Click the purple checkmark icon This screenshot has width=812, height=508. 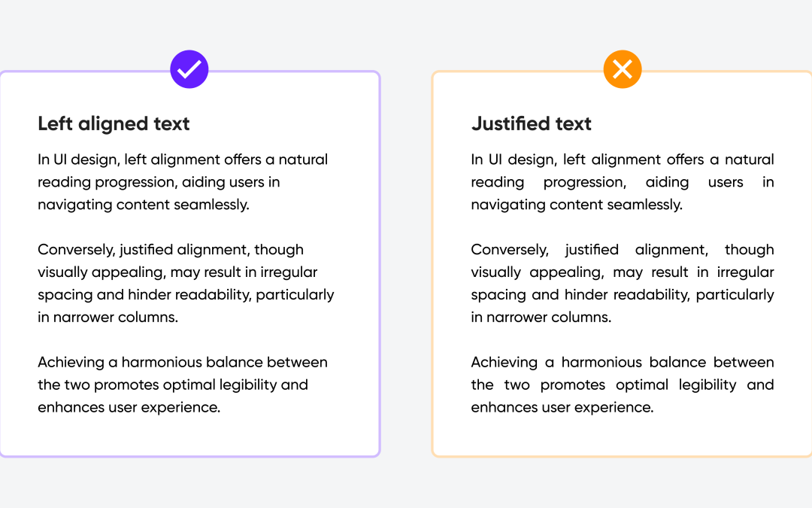[x=189, y=69]
